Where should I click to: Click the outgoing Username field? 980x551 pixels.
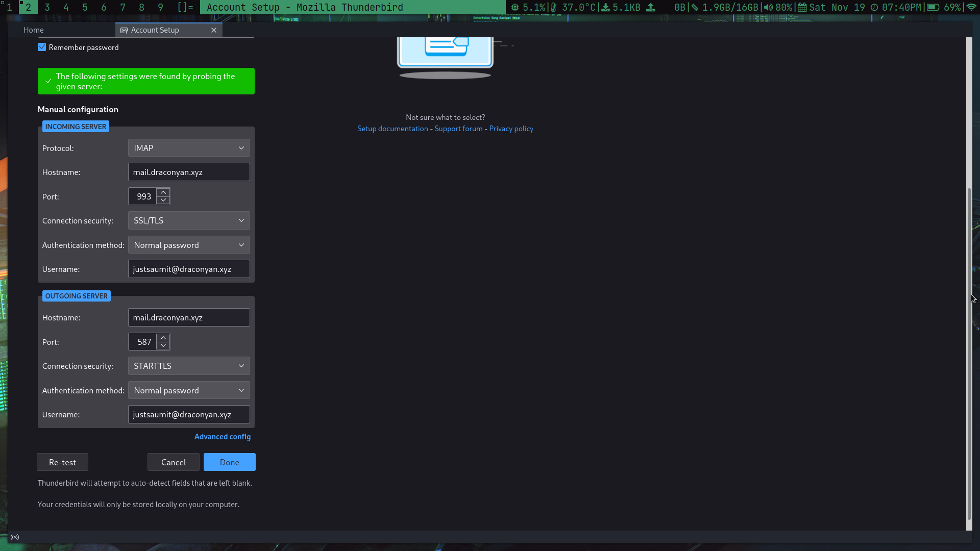click(x=189, y=414)
